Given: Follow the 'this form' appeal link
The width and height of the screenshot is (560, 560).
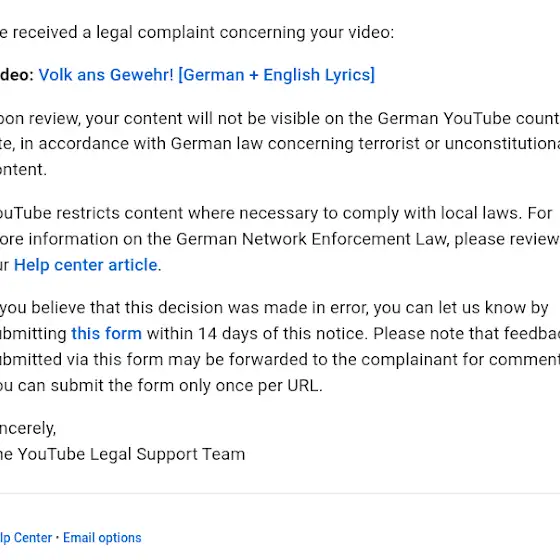Looking at the screenshot, I should (x=106, y=334).
